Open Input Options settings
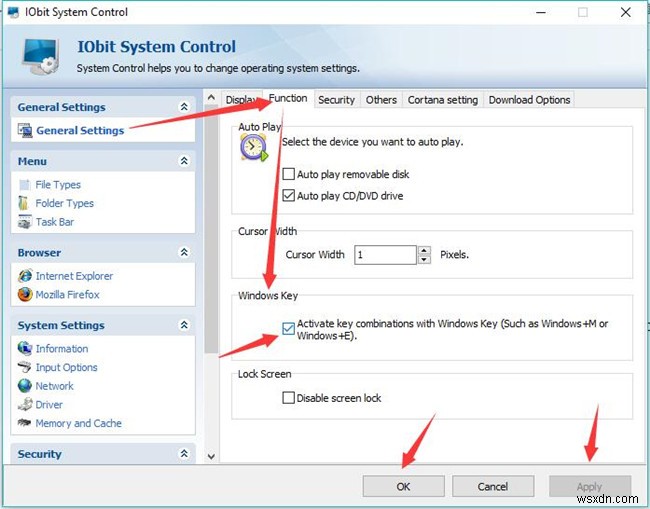 (x=66, y=367)
